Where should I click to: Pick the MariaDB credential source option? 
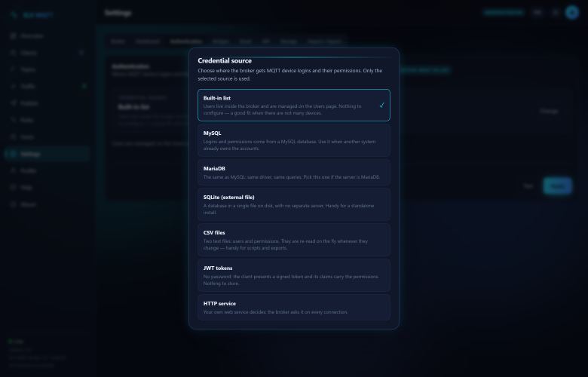coord(294,173)
